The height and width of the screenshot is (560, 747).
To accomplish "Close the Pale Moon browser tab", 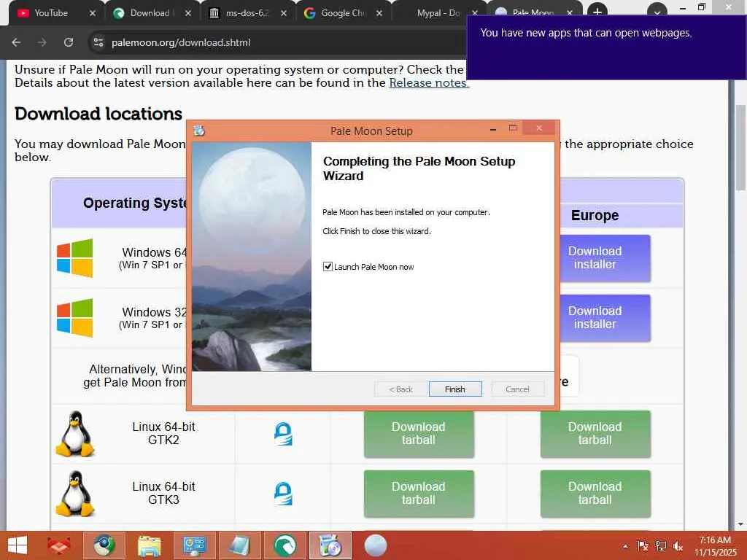I will tap(570, 13).
